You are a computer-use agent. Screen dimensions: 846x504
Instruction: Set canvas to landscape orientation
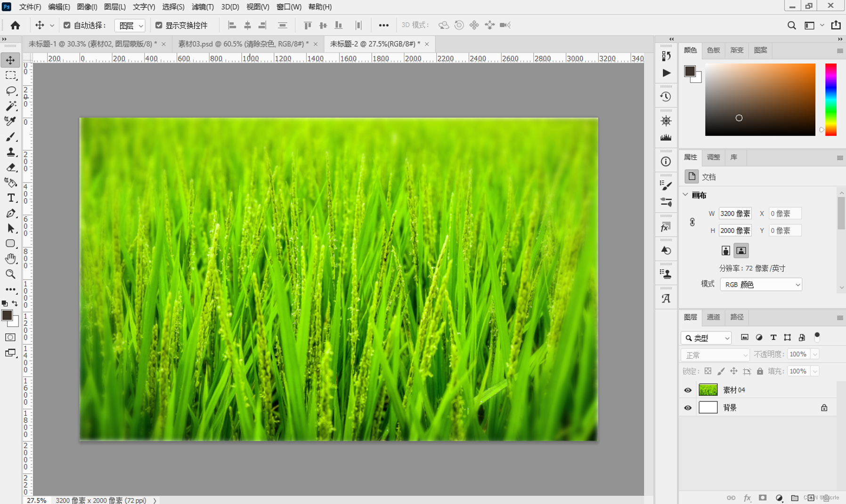point(741,251)
